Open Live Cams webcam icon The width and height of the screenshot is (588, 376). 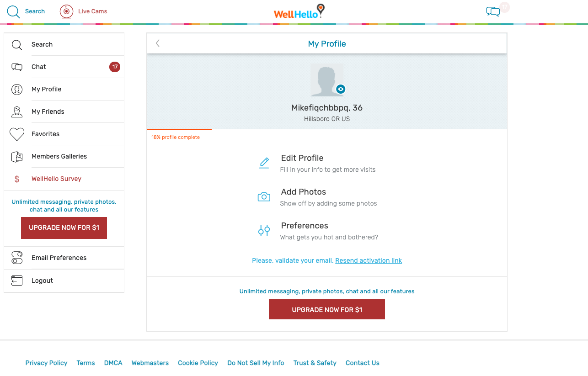67,11
